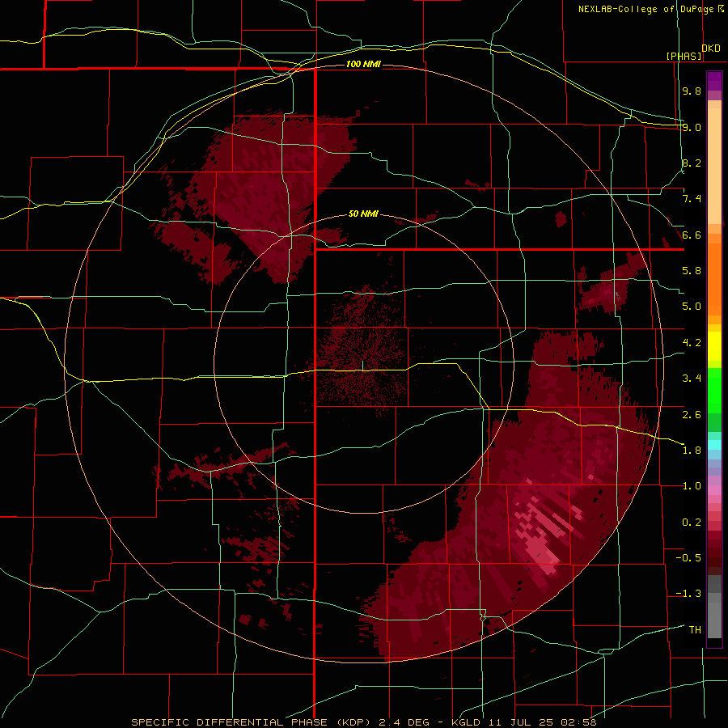The height and width of the screenshot is (728, 728).
Task: Click the 5.0 color scale value
Action: 692,307
